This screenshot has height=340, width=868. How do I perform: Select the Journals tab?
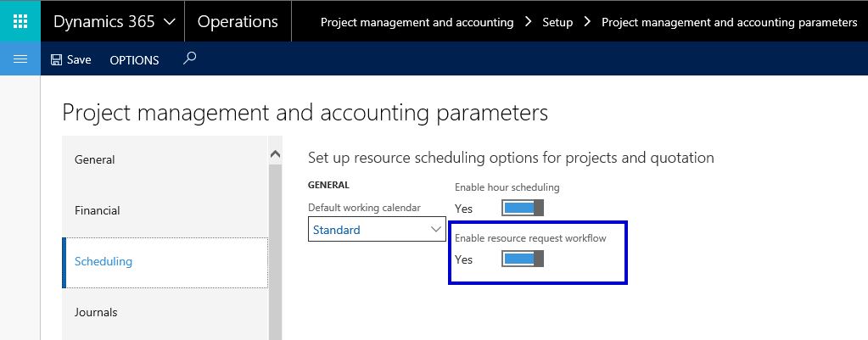96,312
